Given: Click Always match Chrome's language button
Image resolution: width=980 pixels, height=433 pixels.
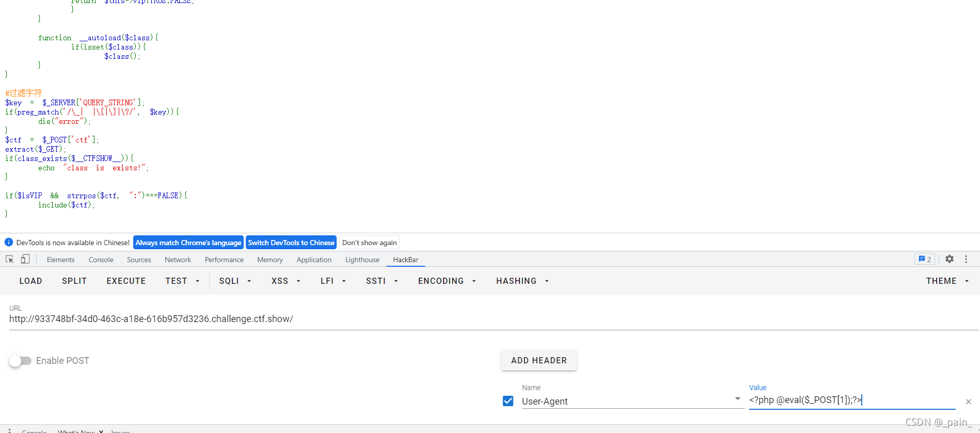Looking at the screenshot, I should click(x=188, y=243).
